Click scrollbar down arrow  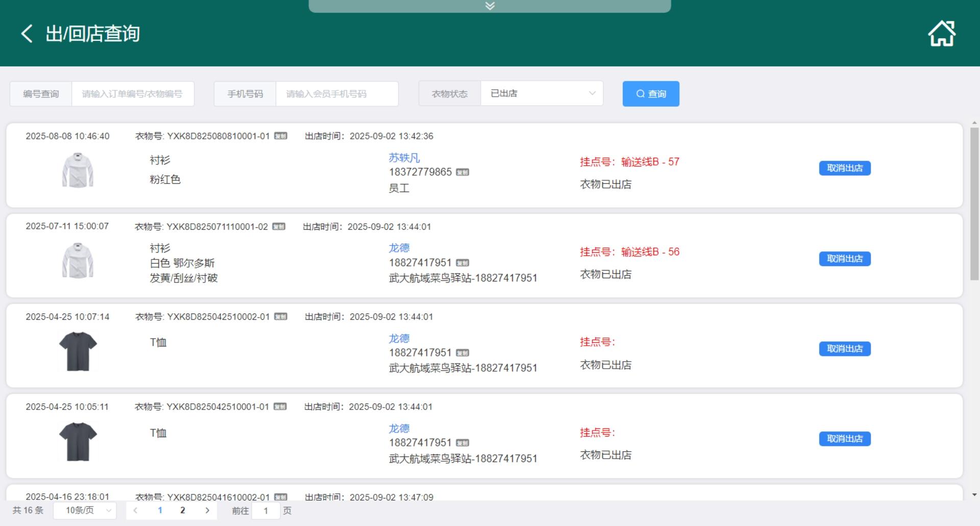974,494
